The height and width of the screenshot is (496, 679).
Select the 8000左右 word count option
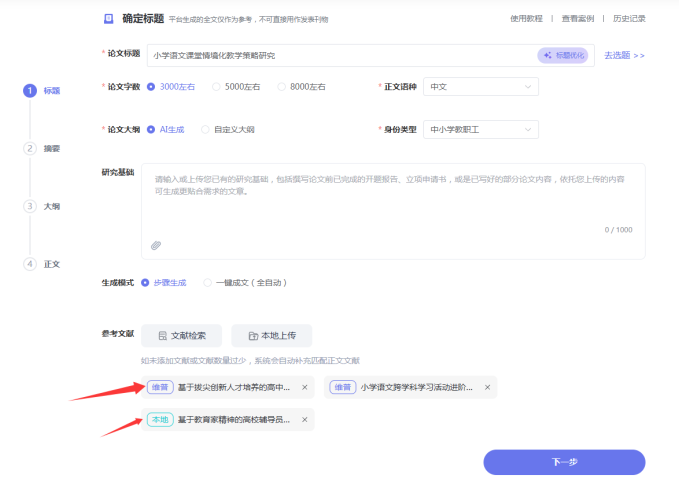tap(301, 87)
